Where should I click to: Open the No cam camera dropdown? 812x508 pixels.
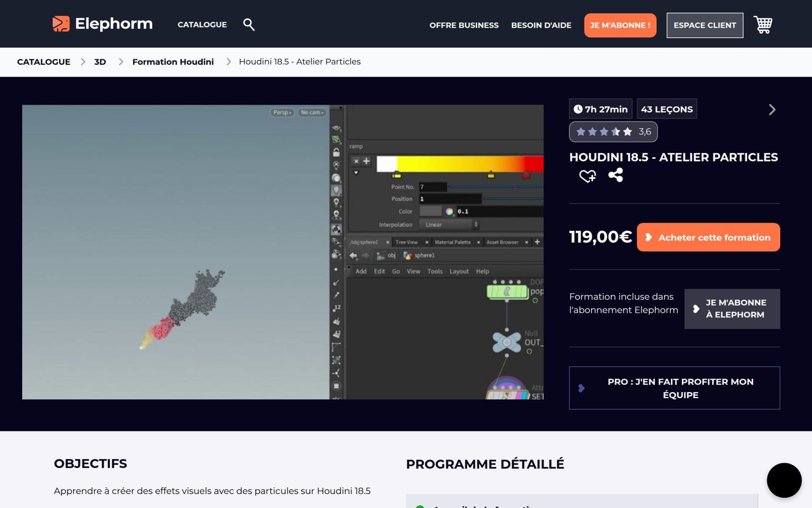(x=312, y=112)
